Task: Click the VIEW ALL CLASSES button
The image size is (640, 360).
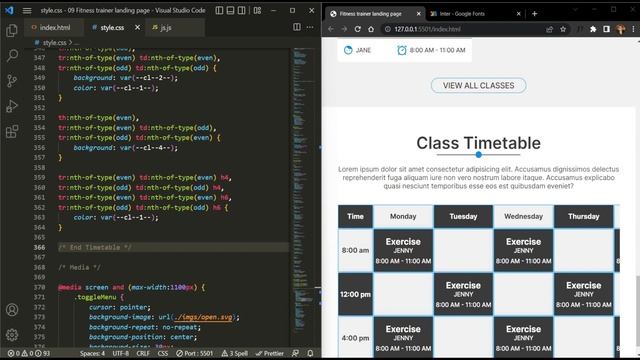Action: pyautogui.click(x=478, y=85)
